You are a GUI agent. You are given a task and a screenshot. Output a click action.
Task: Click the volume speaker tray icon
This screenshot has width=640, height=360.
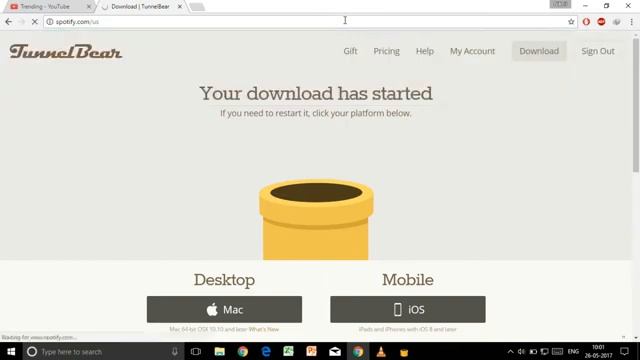point(521,351)
